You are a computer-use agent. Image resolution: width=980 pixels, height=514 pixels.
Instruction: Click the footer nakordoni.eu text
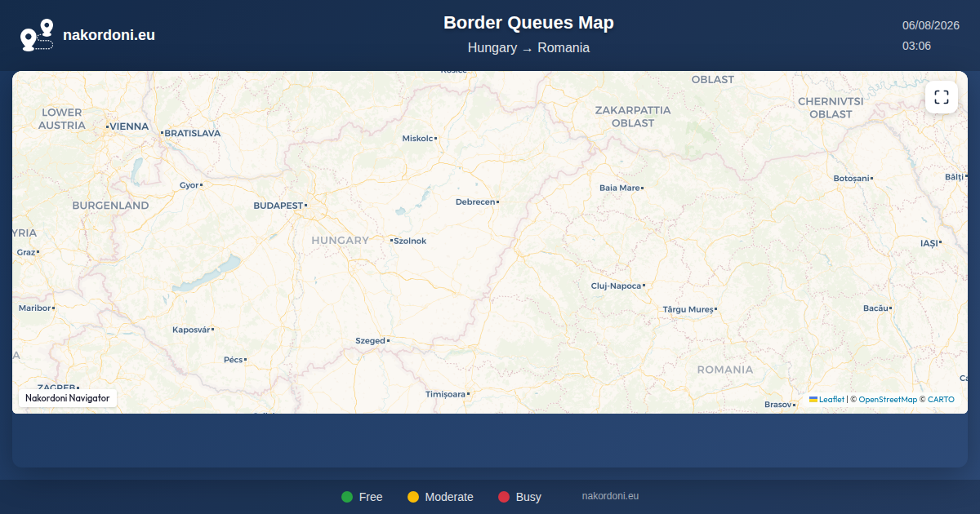(610, 496)
